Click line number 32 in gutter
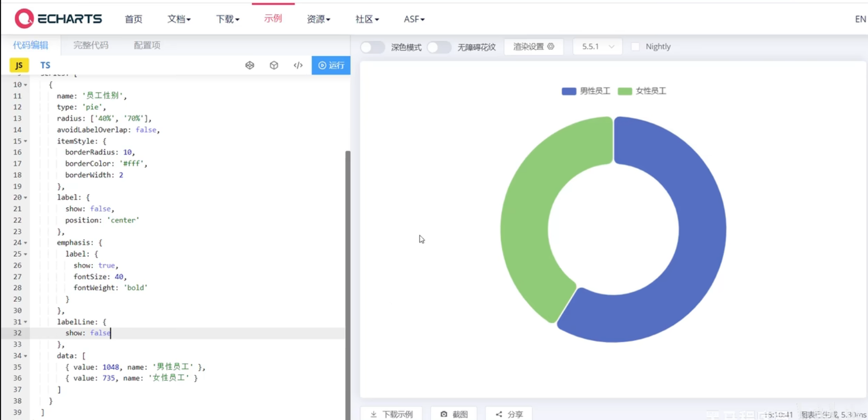868x420 pixels. click(x=17, y=333)
